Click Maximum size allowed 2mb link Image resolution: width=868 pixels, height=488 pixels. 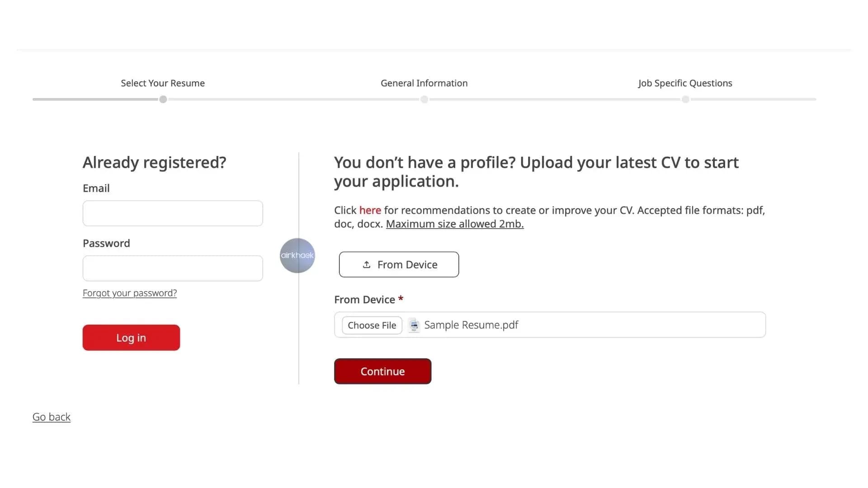click(454, 224)
